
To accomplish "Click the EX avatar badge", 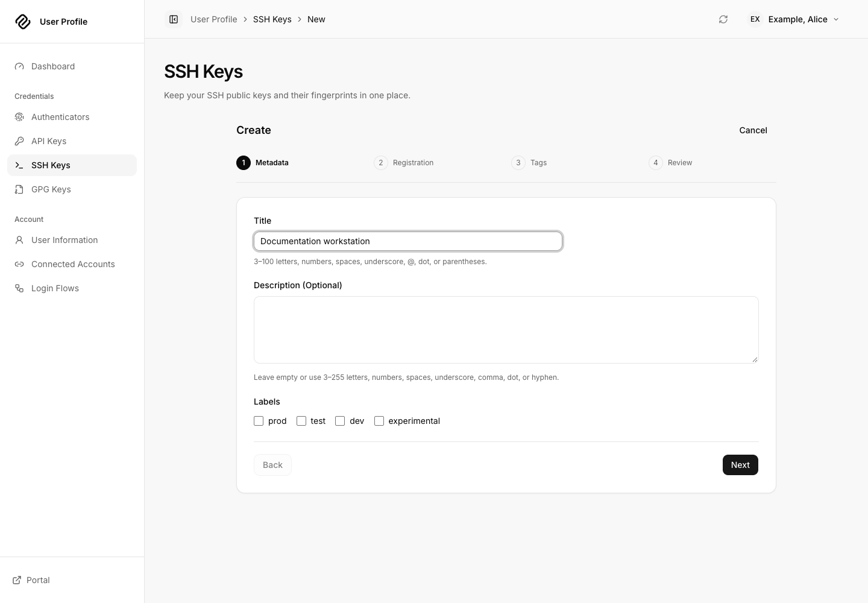I will pos(755,19).
